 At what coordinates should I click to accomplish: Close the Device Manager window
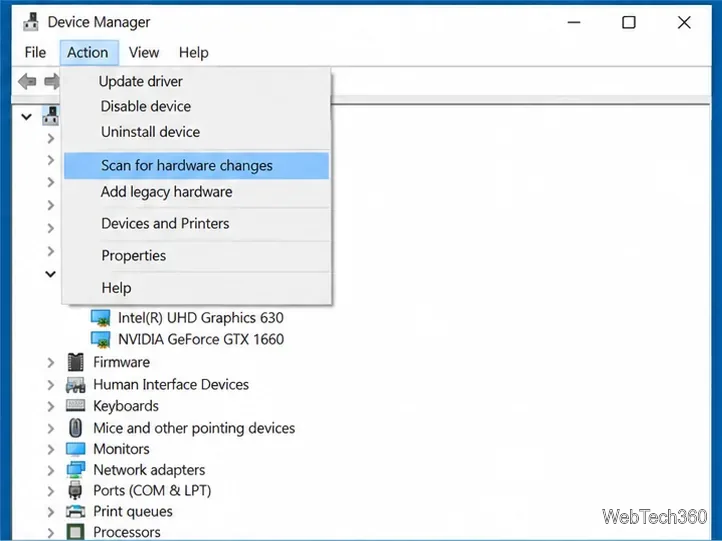(684, 22)
